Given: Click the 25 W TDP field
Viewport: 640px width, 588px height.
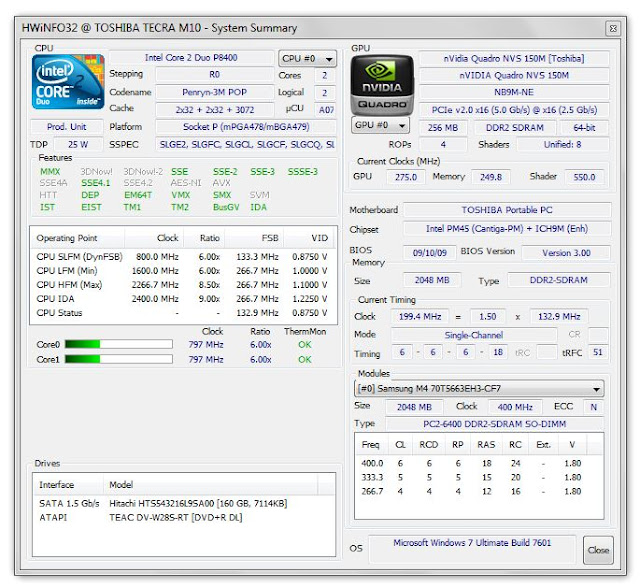Looking at the screenshot, I should click(78, 144).
